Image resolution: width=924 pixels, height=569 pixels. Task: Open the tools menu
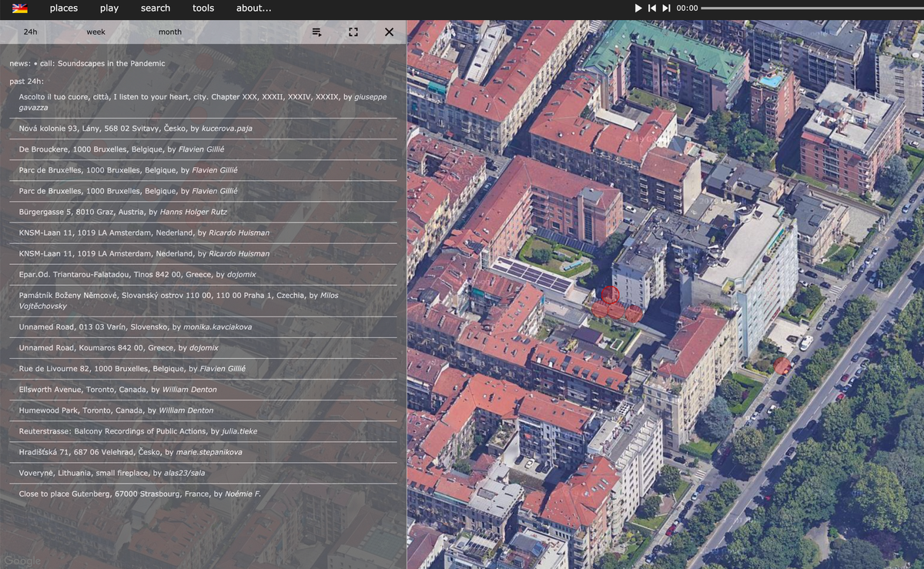point(203,8)
